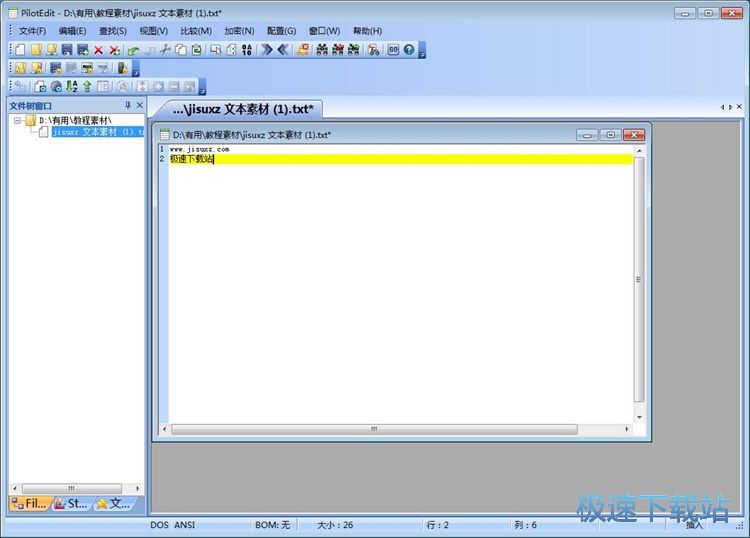Open the Help question mark icon
Screen dimensions: 750x538
tap(409, 50)
